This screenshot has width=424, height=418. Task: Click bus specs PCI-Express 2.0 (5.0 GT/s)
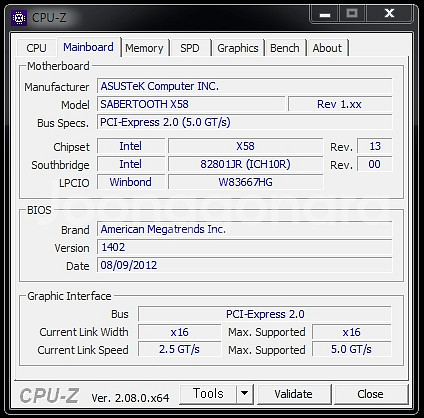coord(245,122)
